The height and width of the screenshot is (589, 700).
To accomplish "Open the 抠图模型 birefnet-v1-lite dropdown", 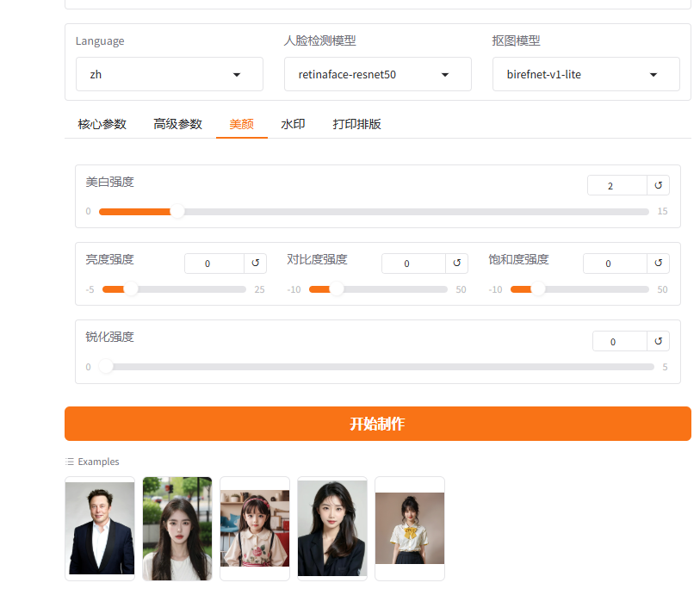I will [586, 74].
